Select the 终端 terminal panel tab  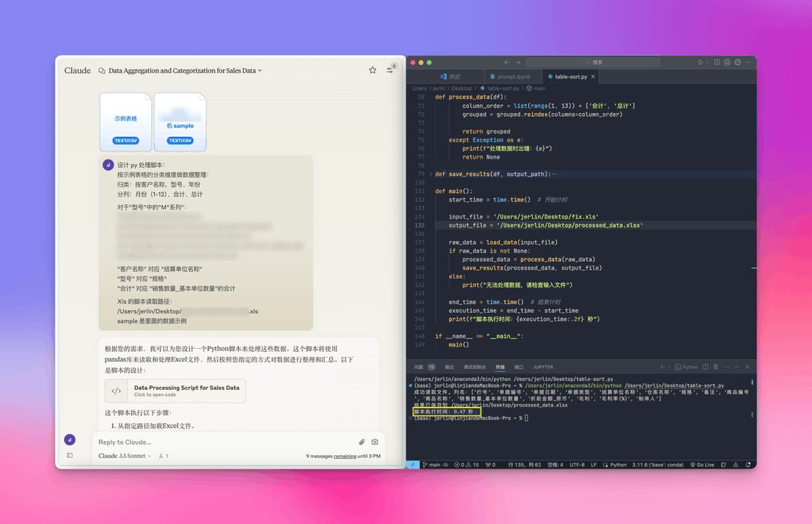[500, 367]
